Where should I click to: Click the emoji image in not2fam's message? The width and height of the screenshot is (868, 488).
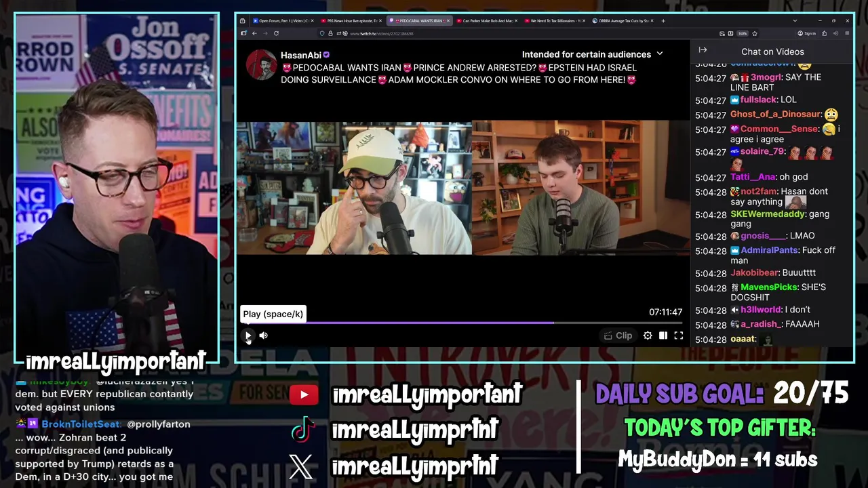click(795, 201)
